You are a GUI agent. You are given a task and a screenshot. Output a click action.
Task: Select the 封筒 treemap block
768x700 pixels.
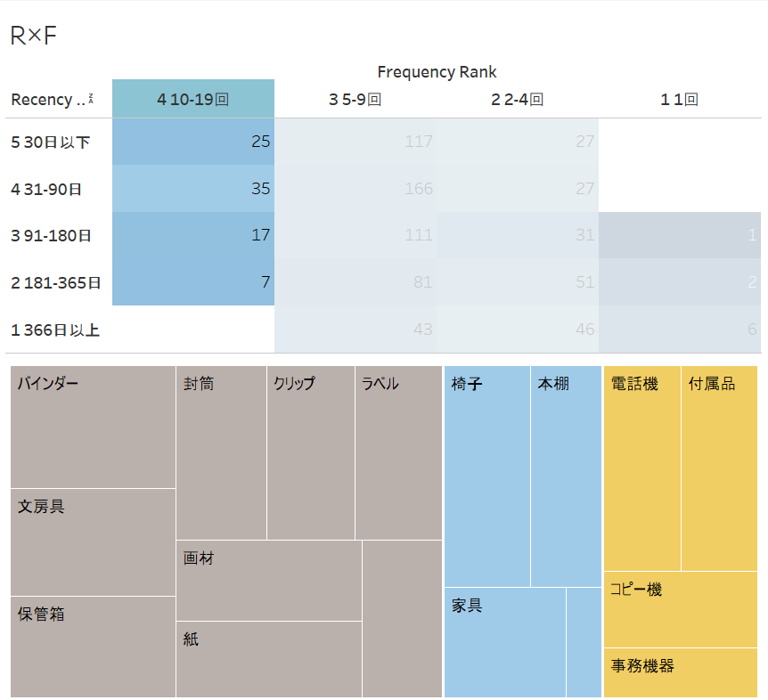pyautogui.click(x=221, y=452)
